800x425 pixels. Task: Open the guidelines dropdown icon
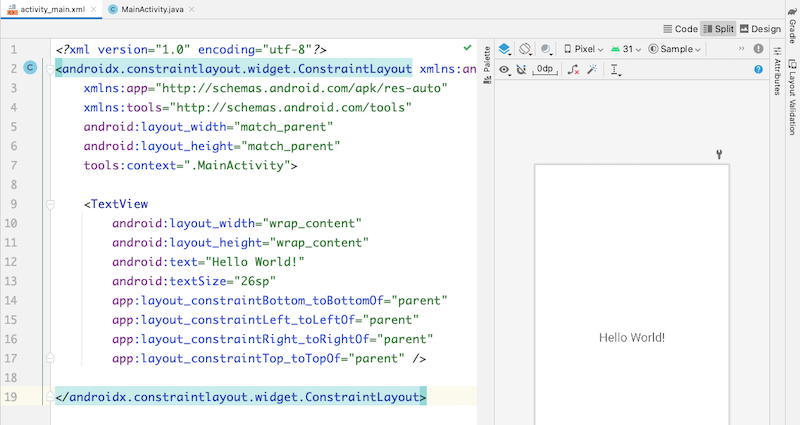pos(615,70)
